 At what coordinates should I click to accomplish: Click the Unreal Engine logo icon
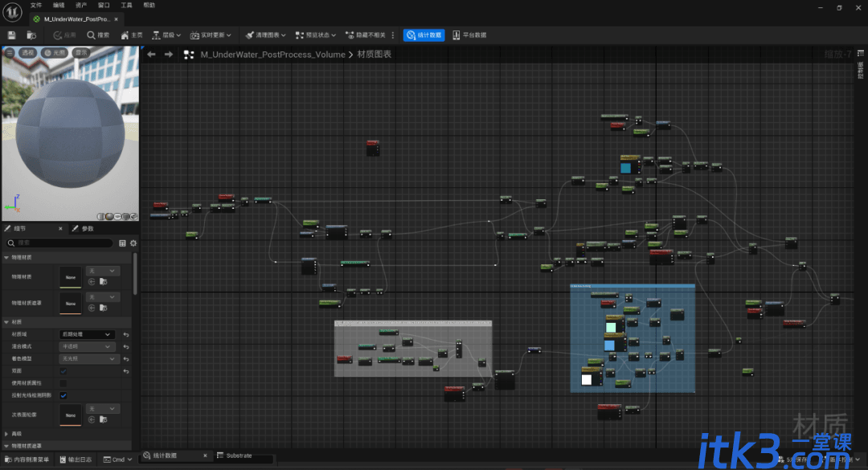(x=12, y=11)
